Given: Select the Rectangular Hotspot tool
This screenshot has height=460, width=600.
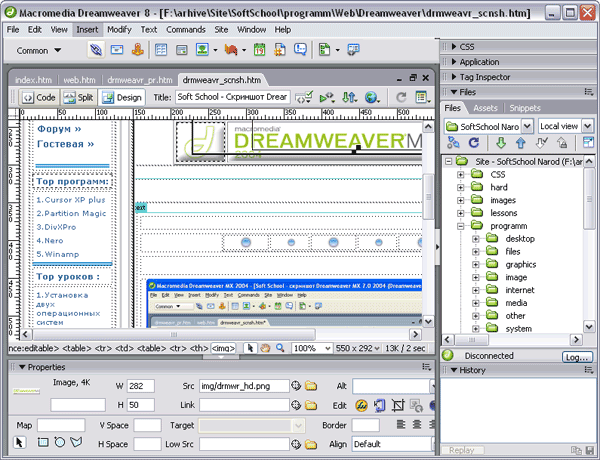Looking at the screenshot, I should (43, 443).
